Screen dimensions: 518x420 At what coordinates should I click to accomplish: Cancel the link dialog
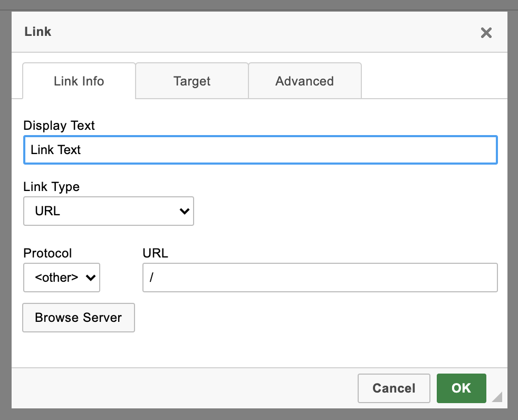click(x=394, y=388)
